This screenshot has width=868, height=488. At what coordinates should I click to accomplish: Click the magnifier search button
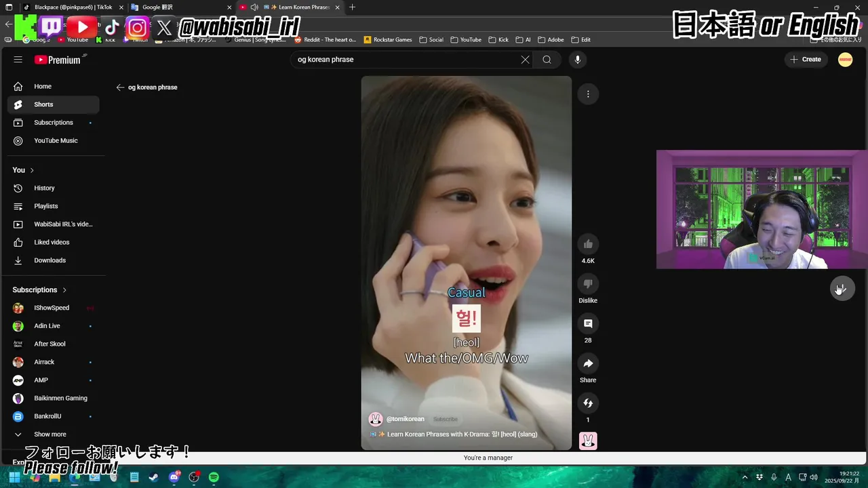pos(547,60)
